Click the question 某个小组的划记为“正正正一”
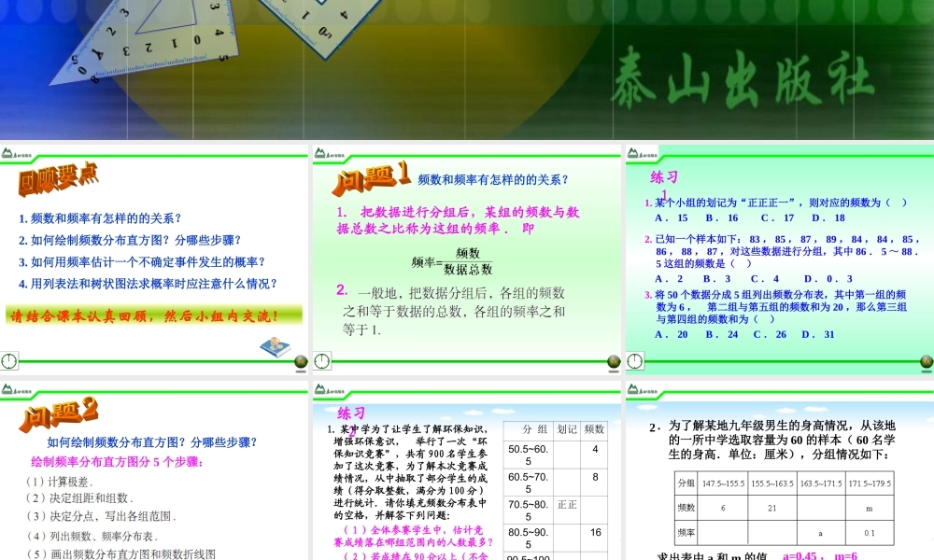Image resolution: width=934 pixels, height=560 pixels. (776, 203)
